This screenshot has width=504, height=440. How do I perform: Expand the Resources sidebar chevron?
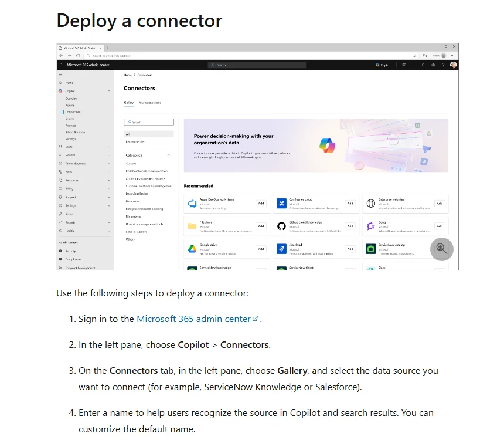coord(109,180)
